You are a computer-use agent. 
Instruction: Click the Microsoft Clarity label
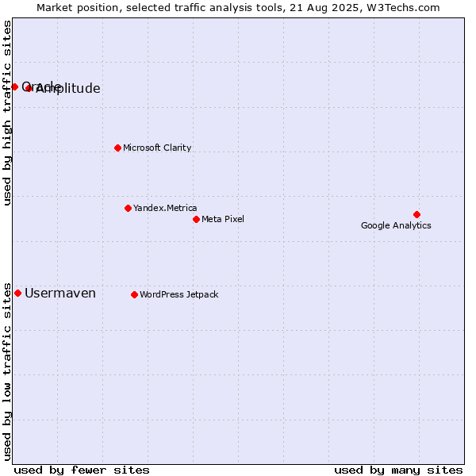pyautogui.click(x=157, y=148)
